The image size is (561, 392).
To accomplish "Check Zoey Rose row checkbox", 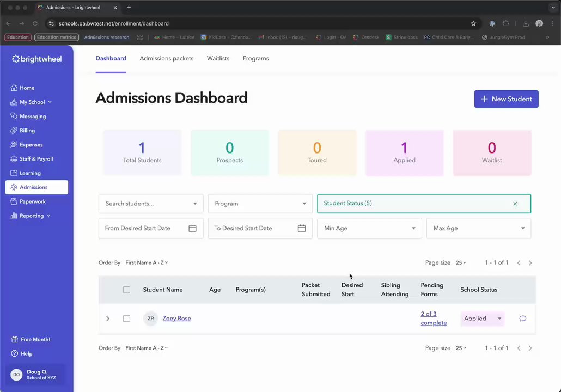I will point(127,318).
